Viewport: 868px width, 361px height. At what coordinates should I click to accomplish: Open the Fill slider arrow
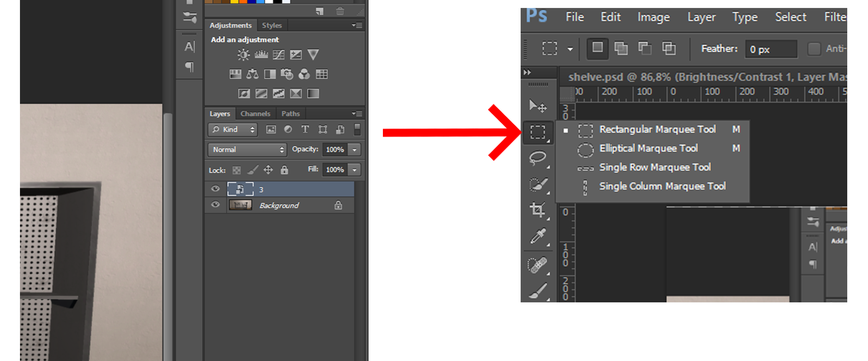click(355, 170)
